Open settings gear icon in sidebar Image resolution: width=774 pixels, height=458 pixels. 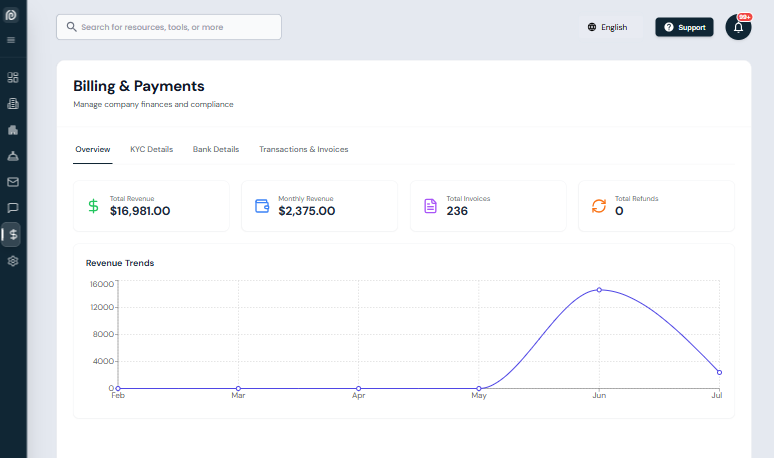[13, 261]
